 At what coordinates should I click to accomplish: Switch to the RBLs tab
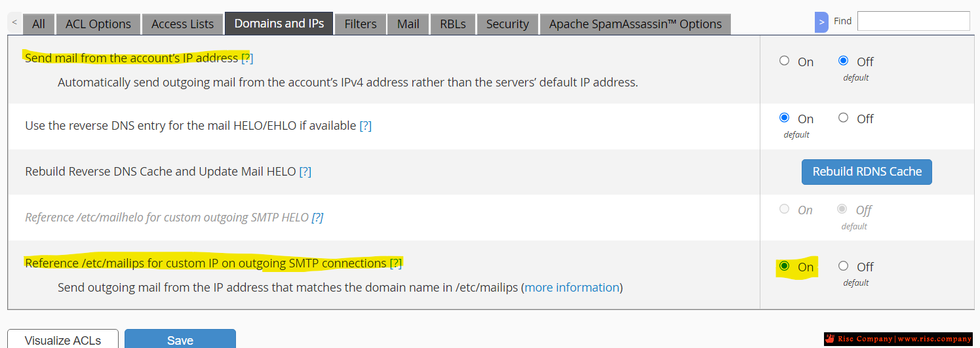tap(453, 24)
